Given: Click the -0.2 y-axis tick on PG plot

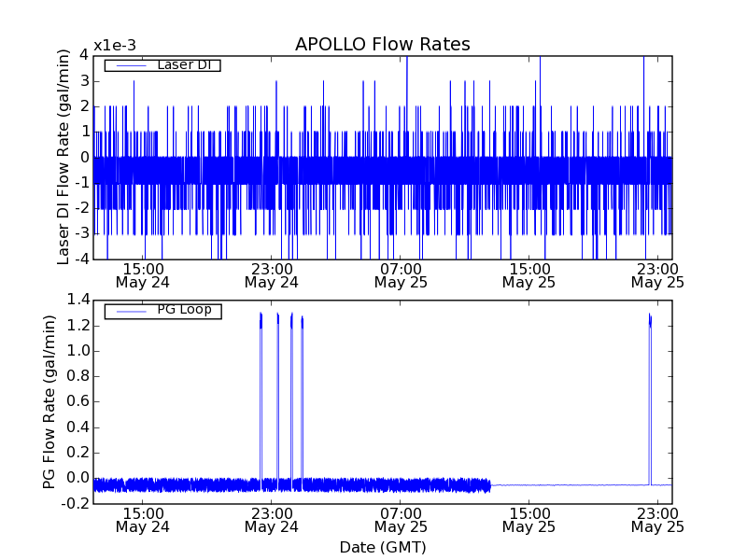Looking at the screenshot, I should pos(75,504).
